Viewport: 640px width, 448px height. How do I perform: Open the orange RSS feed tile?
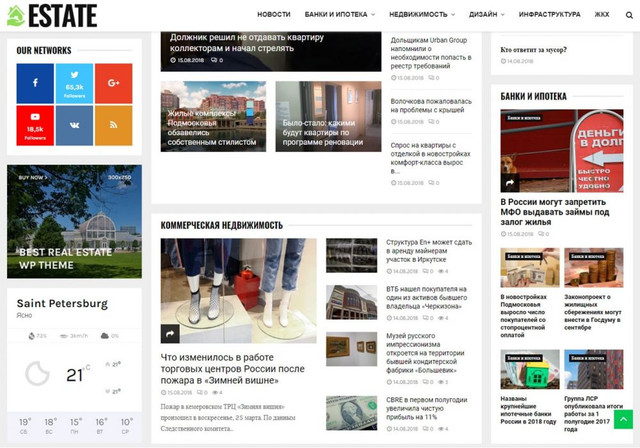click(x=113, y=124)
